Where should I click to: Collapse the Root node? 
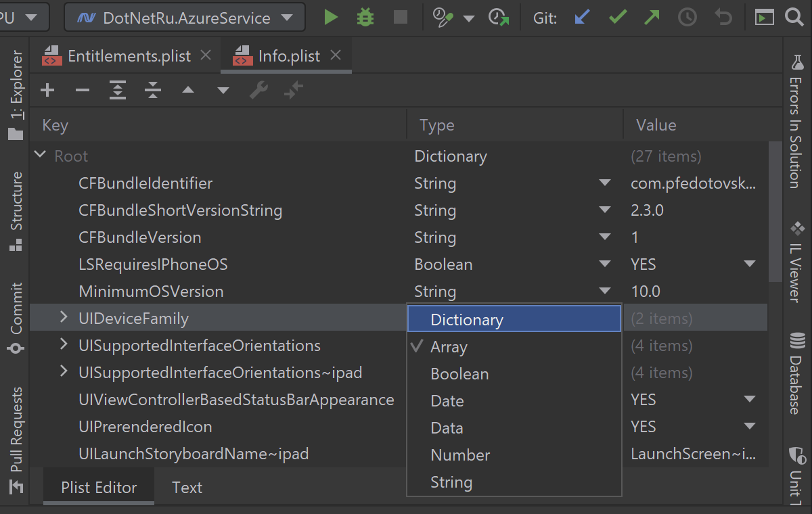(x=39, y=155)
